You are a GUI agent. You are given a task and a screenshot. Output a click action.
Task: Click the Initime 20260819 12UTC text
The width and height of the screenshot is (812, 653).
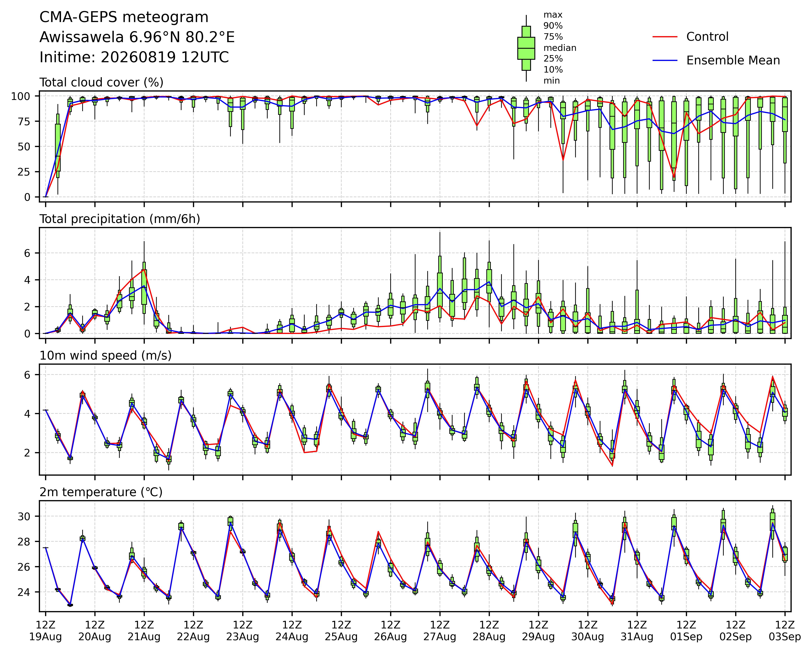[134, 57]
